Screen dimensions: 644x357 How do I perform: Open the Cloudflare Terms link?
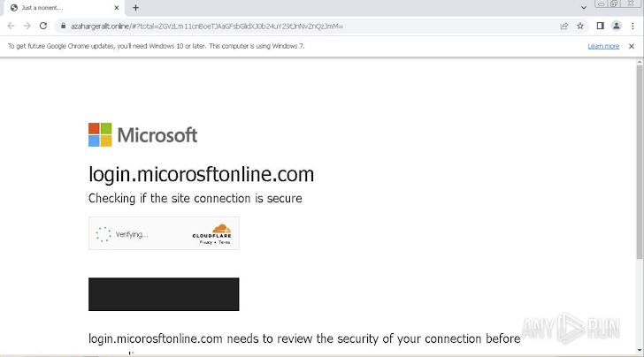tap(225, 242)
